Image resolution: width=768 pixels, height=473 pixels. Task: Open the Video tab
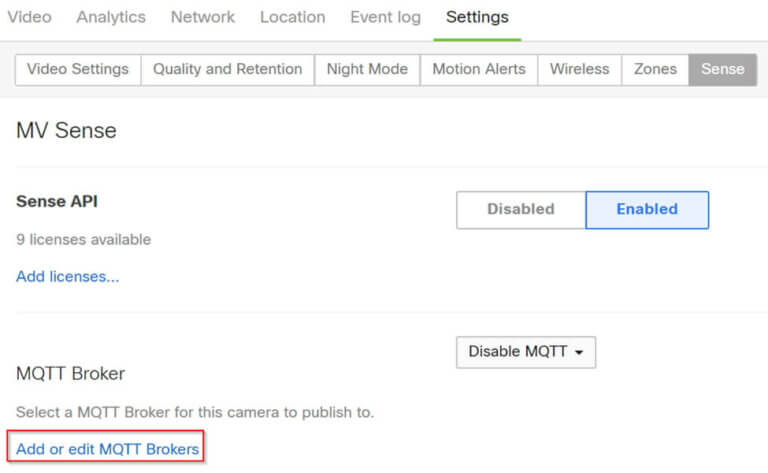tap(29, 17)
